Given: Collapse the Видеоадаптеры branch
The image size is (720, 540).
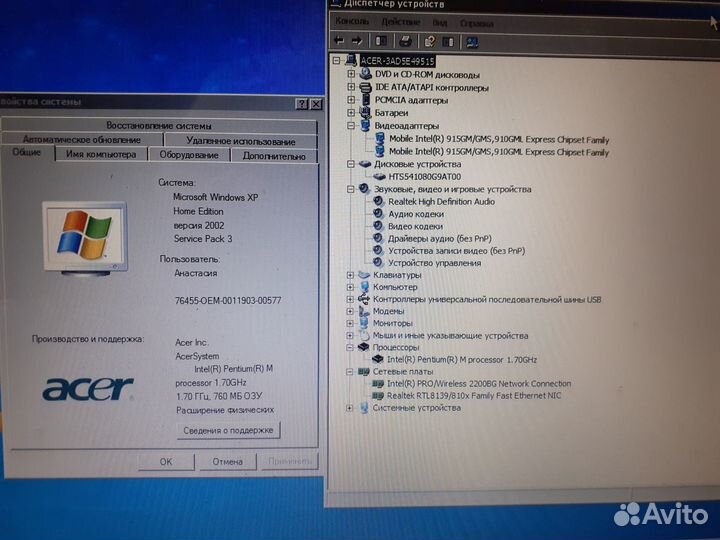Looking at the screenshot, I should point(351,125).
